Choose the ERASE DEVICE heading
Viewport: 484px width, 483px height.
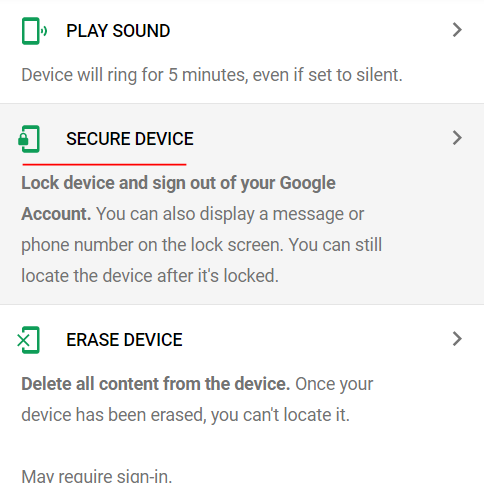124,340
